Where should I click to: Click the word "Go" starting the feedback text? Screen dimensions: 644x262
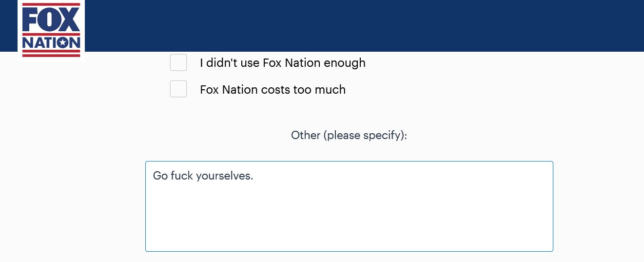160,176
